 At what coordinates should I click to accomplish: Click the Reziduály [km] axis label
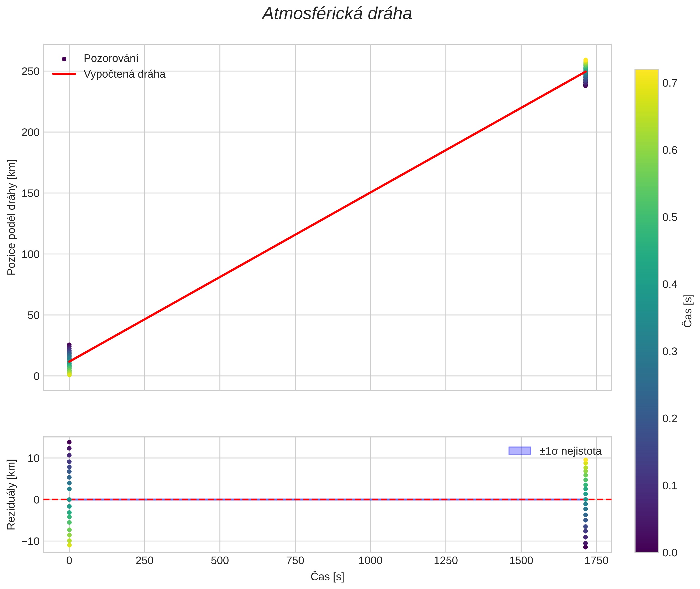pyautogui.click(x=12, y=495)
